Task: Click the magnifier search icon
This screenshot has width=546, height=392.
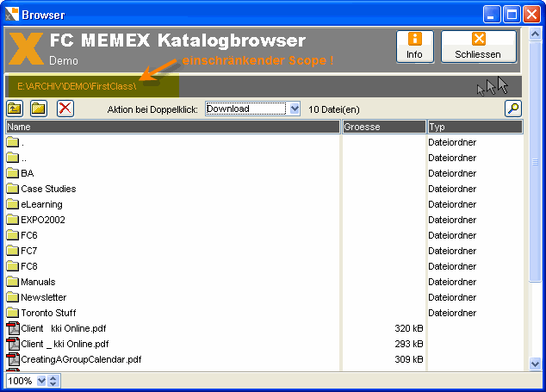Action: pyautogui.click(x=513, y=109)
